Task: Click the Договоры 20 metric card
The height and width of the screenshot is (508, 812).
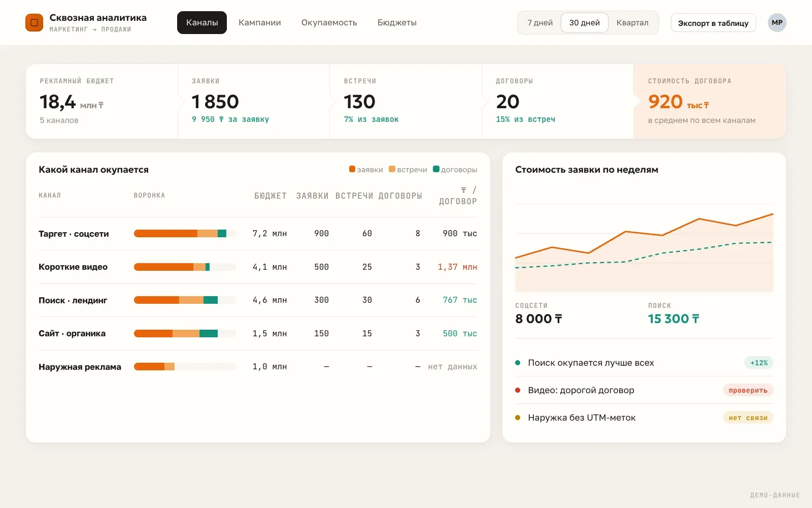Action: click(x=558, y=101)
